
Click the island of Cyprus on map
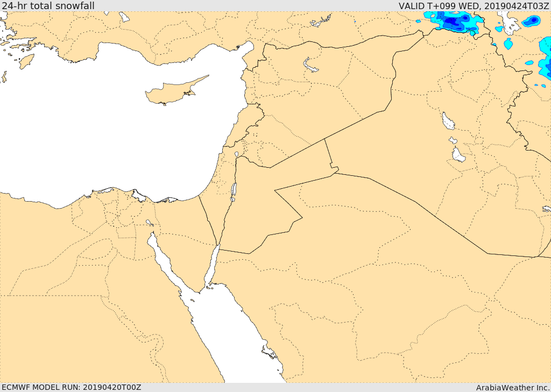[175, 91]
